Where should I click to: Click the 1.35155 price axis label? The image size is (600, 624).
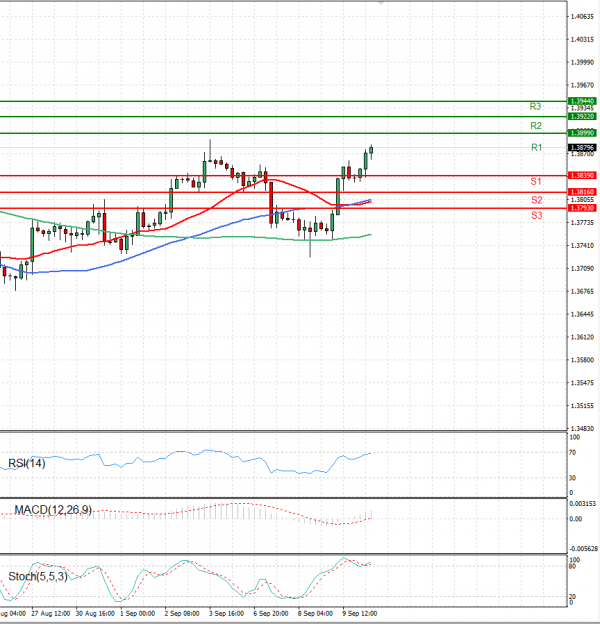[582, 406]
